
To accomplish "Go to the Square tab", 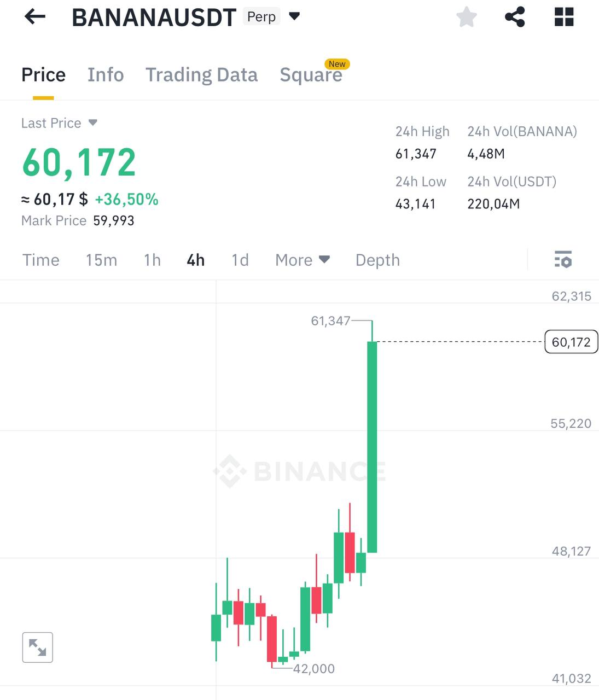I will click(311, 75).
